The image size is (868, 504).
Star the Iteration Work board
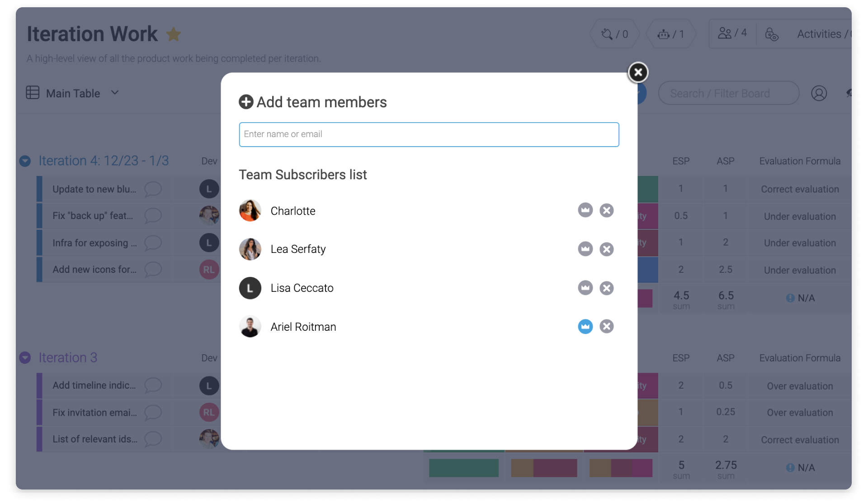pos(174,34)
